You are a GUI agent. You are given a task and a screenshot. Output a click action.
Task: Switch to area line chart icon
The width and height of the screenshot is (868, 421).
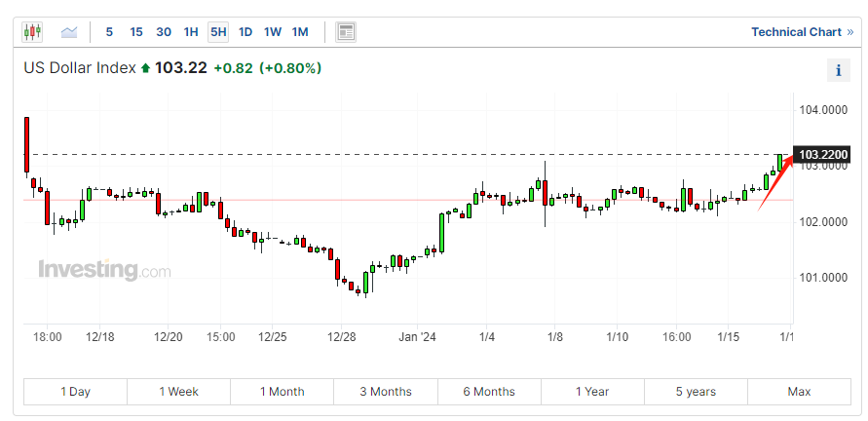pyautogui.click(x=69, y=32)
